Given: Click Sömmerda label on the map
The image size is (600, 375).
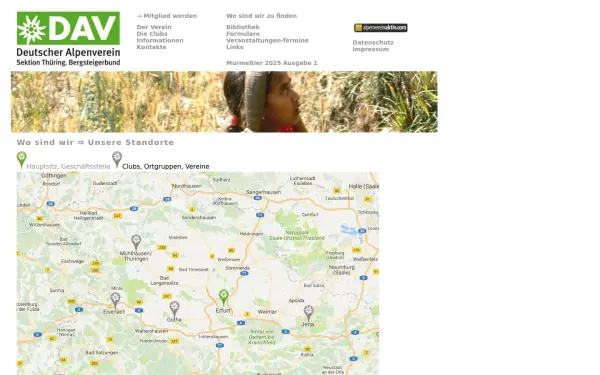Looking at the screenshot, I should click(x=238, y=268).
